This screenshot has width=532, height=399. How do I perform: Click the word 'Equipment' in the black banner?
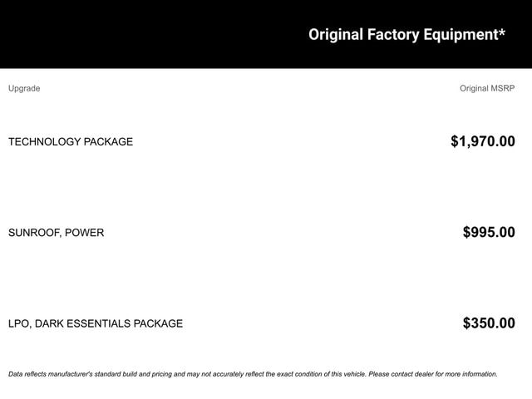[461, 34]
